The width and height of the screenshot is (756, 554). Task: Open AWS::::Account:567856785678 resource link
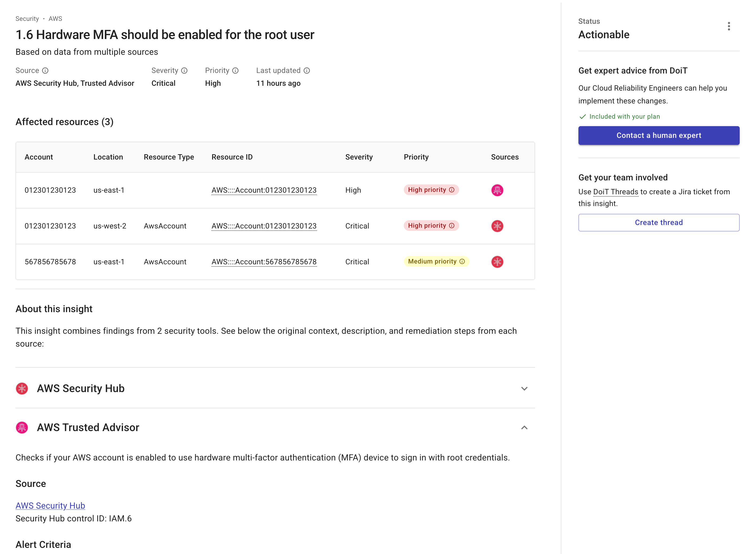point(264,262)
